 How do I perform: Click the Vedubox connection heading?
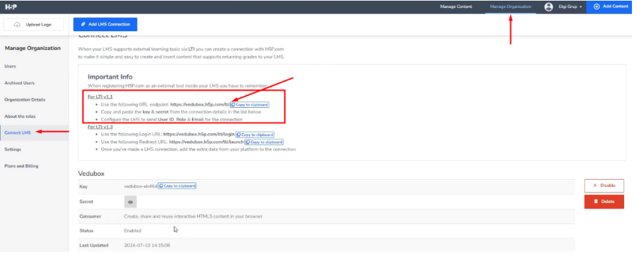tap(91, 174)
